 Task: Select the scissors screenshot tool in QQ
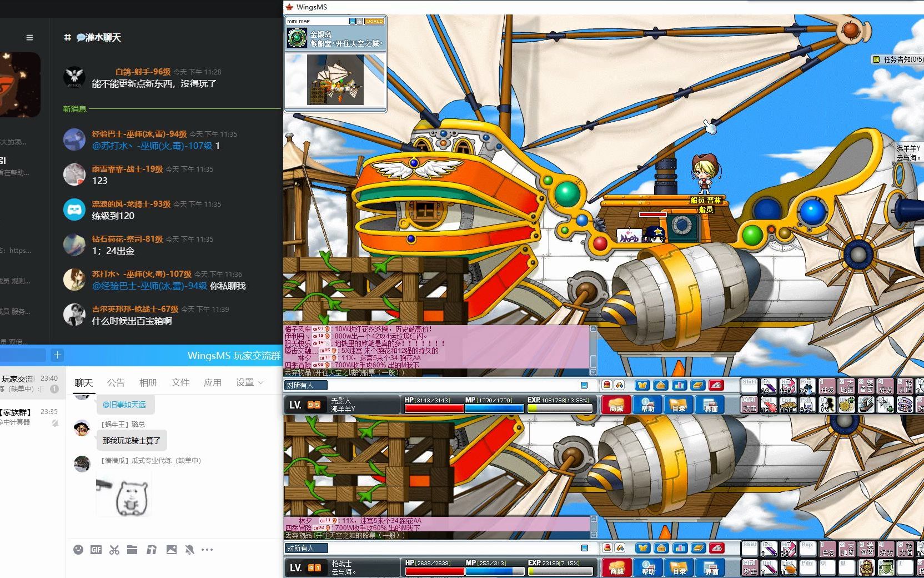(x=114, y=550)
